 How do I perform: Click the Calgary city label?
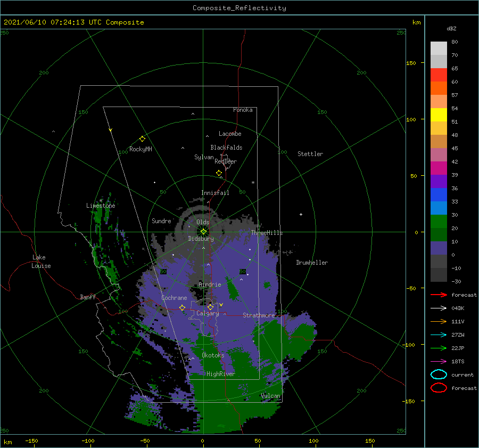coord(208,313)
